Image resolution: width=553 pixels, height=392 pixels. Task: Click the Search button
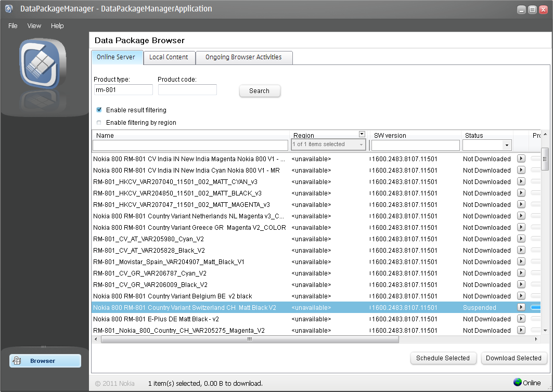(260, 91)
